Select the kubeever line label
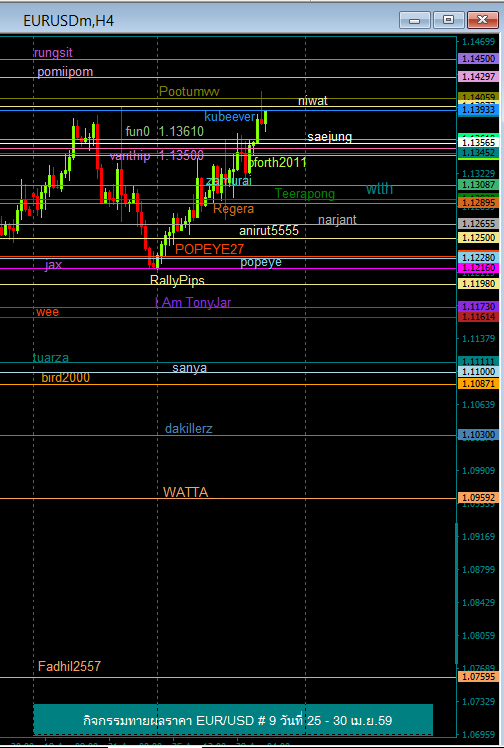This screenshot has height=748, width=504. point(230,117)
